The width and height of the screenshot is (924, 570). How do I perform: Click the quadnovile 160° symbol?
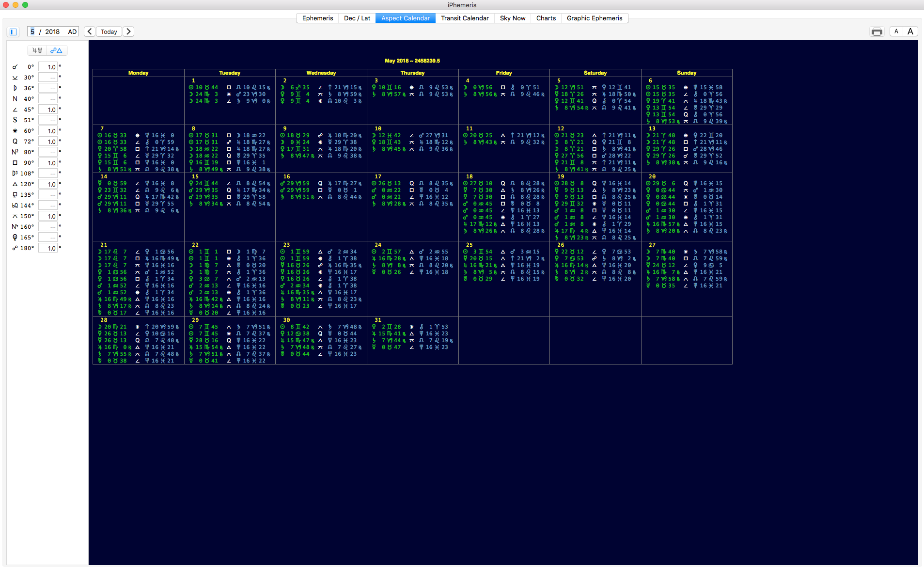tap(15, 227)
